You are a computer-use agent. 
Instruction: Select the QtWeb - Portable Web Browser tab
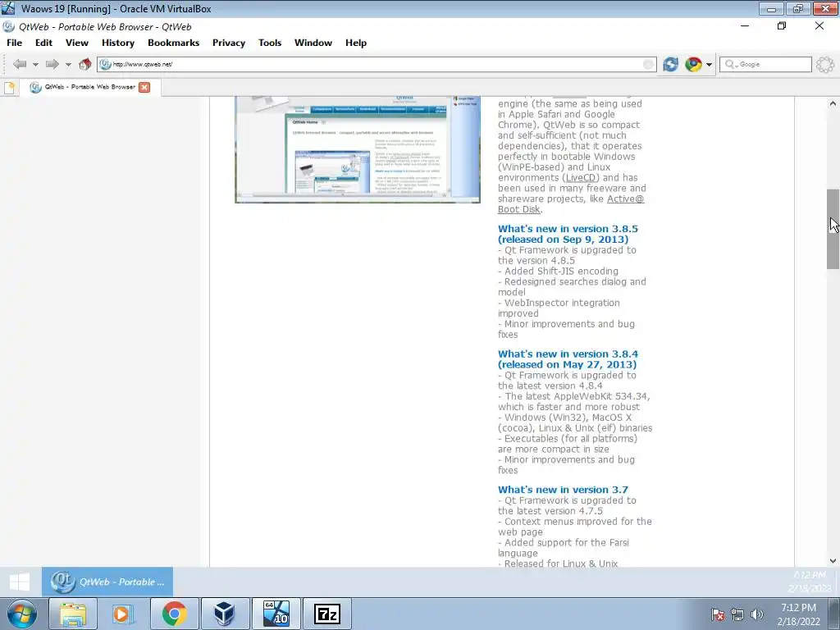[x=90, y=87]
